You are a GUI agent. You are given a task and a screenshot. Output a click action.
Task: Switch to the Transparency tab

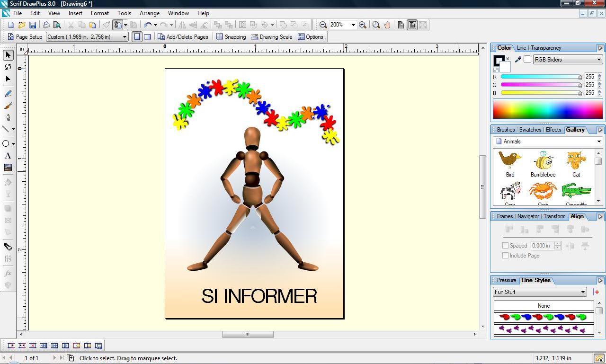coord(546,48)
